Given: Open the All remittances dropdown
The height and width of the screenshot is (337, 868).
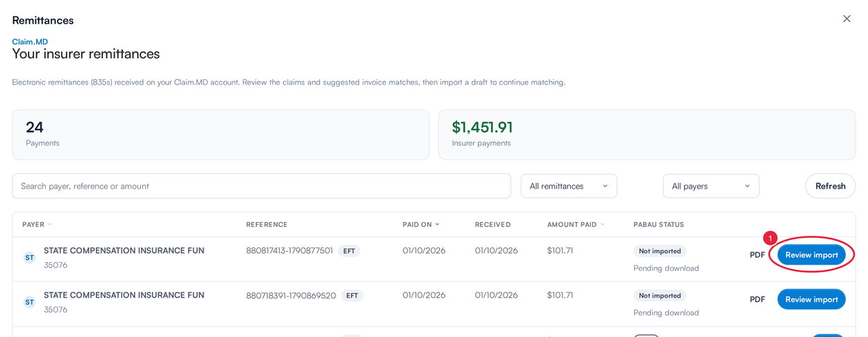Looking at the screenshot, I should point(569,186).
